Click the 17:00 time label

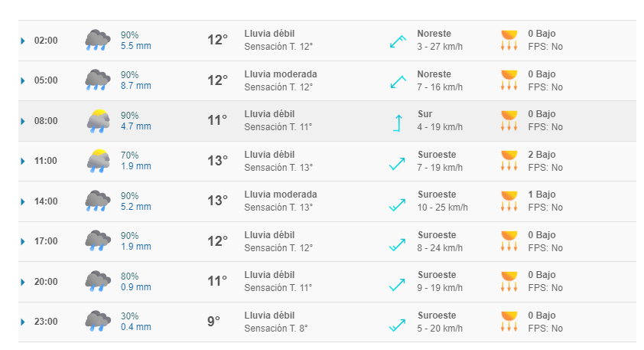[46, 241]
